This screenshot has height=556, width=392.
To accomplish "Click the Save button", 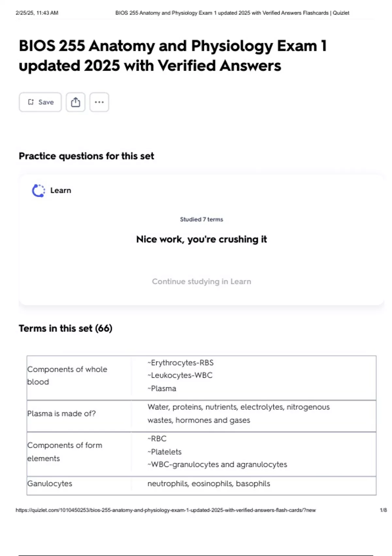I will pyautogui.click(x=40, y=102).
